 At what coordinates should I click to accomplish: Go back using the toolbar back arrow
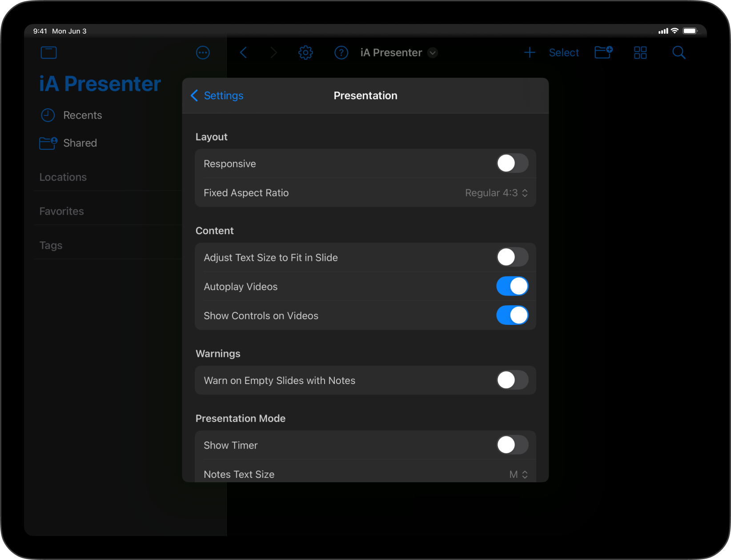(x=243, y=52)
